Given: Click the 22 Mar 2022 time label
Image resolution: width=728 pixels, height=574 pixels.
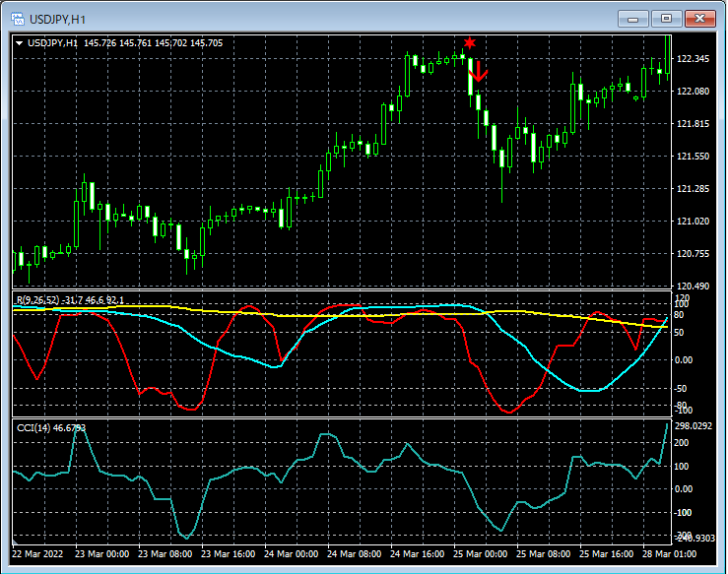Looking at the screenshot, I should click(x=37, y=554).
